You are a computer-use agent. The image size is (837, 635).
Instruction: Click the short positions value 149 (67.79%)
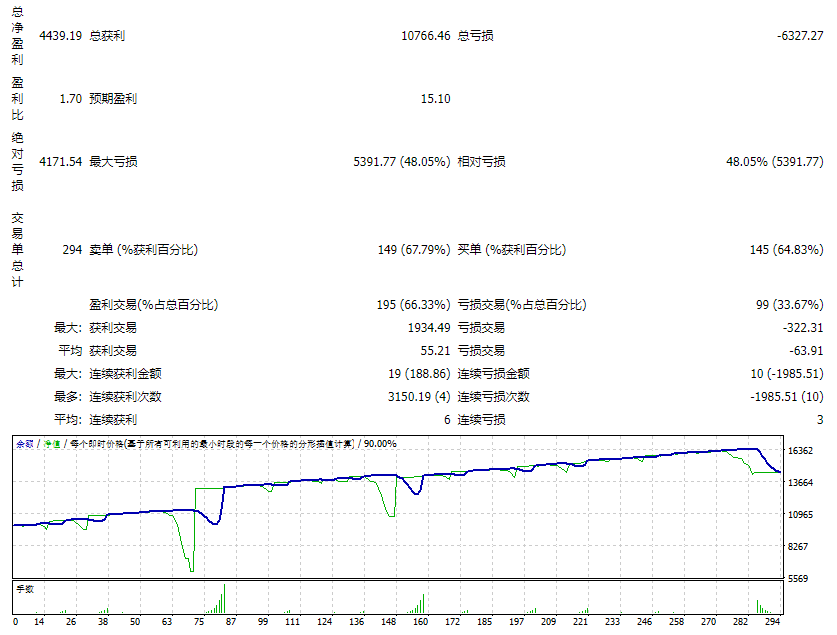click(x=413, y=250)
